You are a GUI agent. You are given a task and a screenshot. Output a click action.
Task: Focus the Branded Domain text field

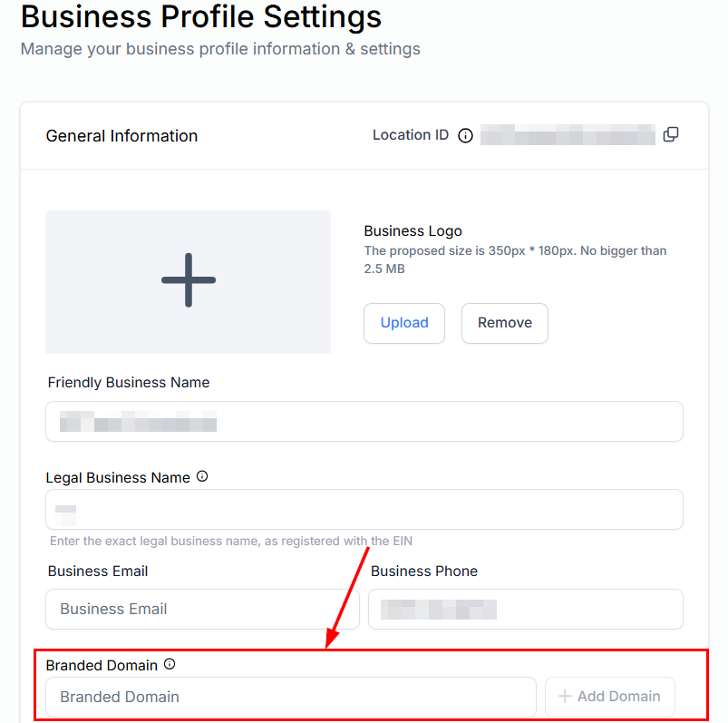290,697
